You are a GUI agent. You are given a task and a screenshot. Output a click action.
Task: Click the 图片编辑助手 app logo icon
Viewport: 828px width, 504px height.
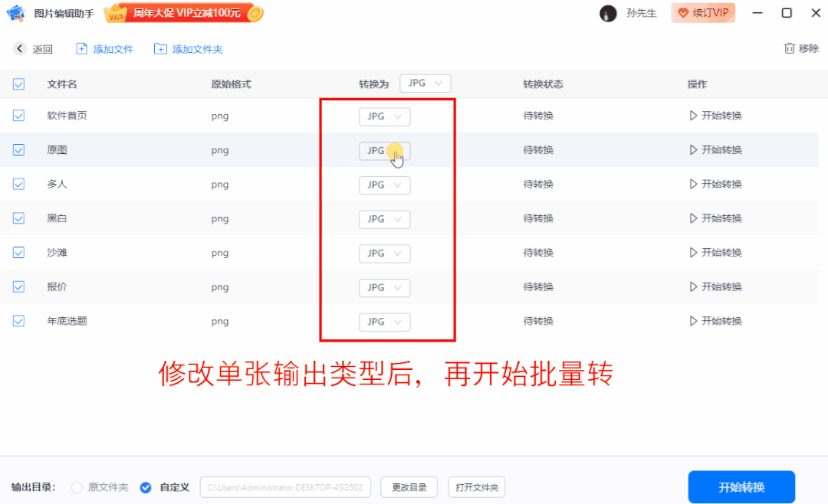coord(15,13)
